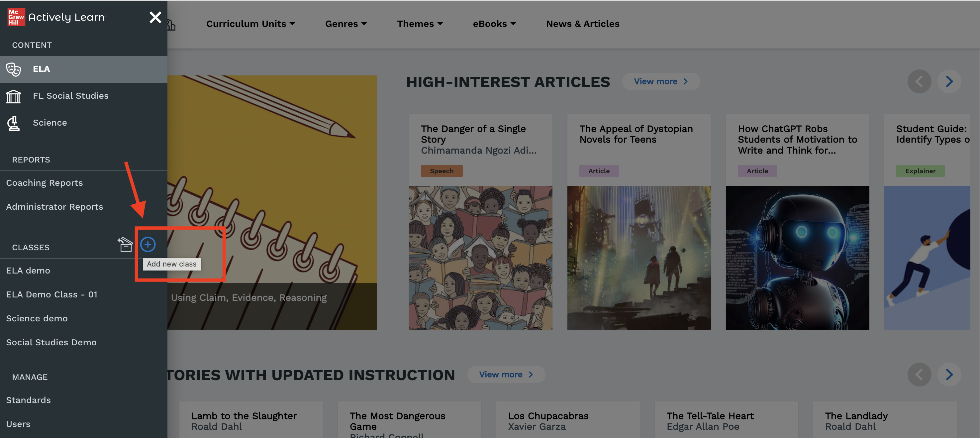
Task: Open ELA Demo Class - 01
Action: coord(52,294)
